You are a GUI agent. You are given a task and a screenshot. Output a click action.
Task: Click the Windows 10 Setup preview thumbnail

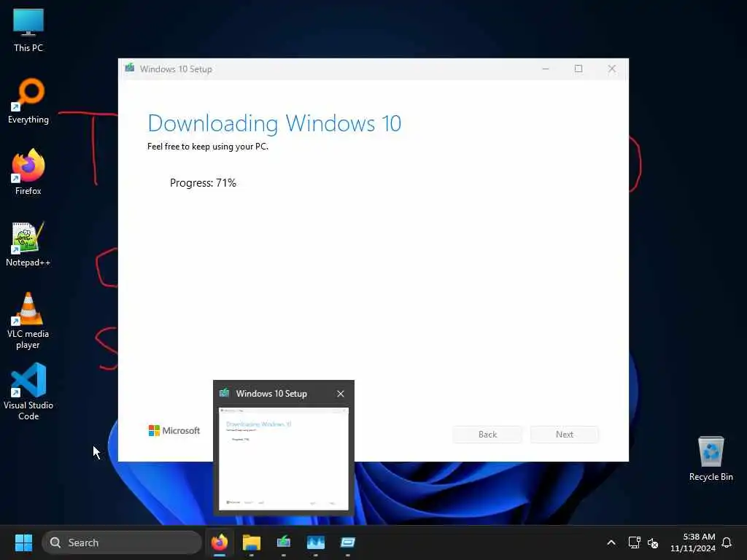coord(284,459)
